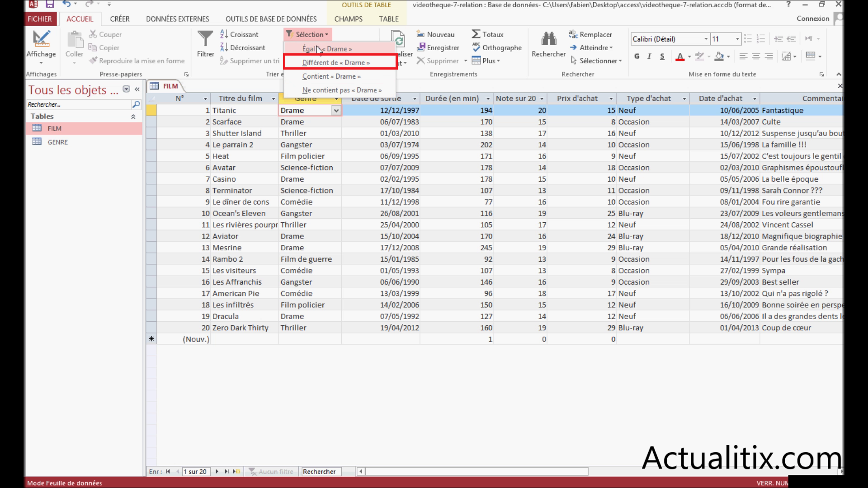
Task: Select the FILM table in navigation pane
Action: (x=84, y=128)
